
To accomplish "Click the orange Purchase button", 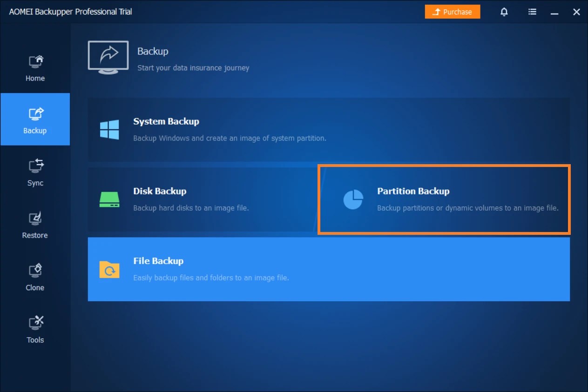I will click(x=452, y=12).
